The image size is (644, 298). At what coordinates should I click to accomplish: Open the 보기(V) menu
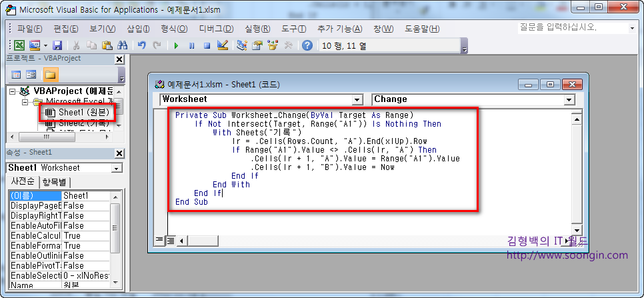coord(102,29)
